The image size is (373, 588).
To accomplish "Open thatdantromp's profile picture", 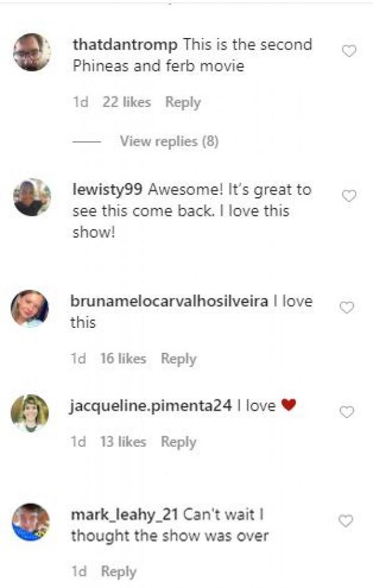I will point(32,52).
